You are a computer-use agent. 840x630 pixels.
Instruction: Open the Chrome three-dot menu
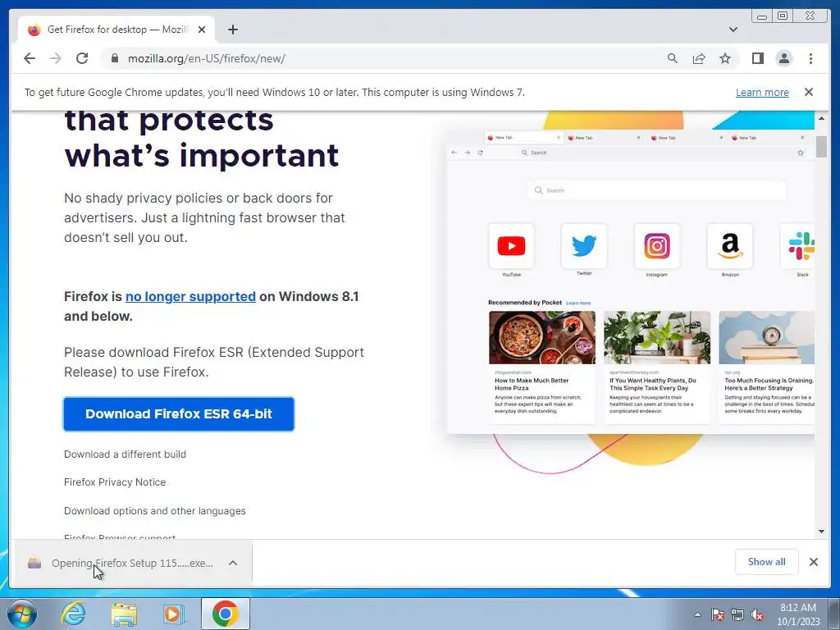810,58
